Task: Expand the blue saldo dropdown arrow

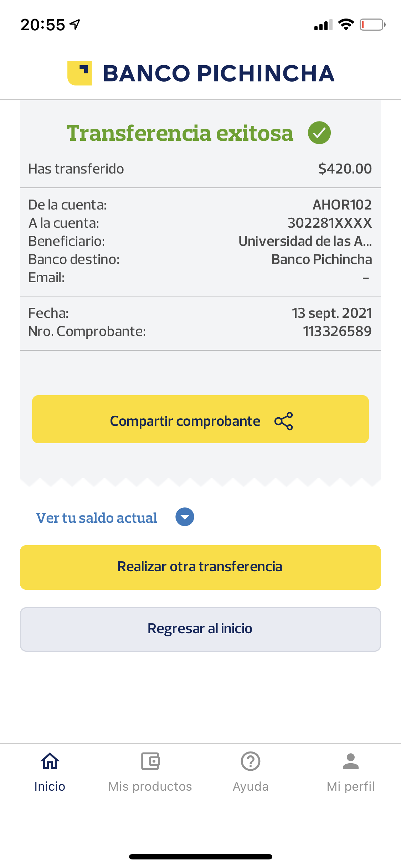Action: 185,517
